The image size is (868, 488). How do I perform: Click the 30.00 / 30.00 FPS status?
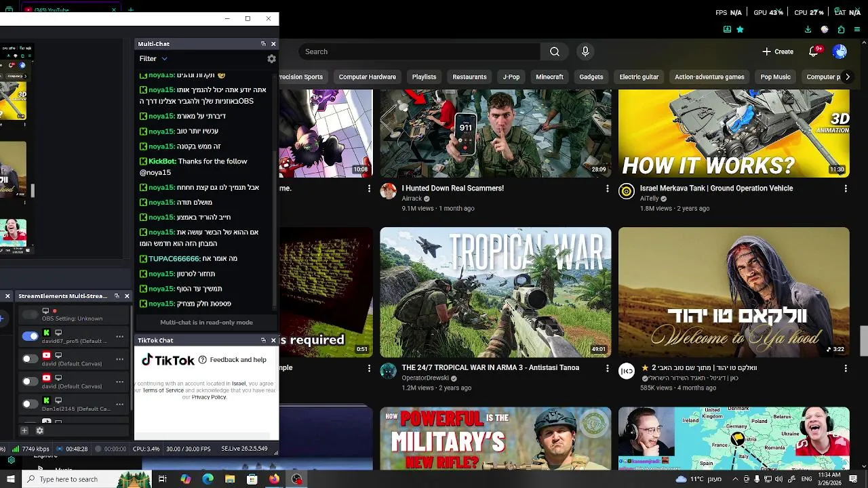click(189, 449)
